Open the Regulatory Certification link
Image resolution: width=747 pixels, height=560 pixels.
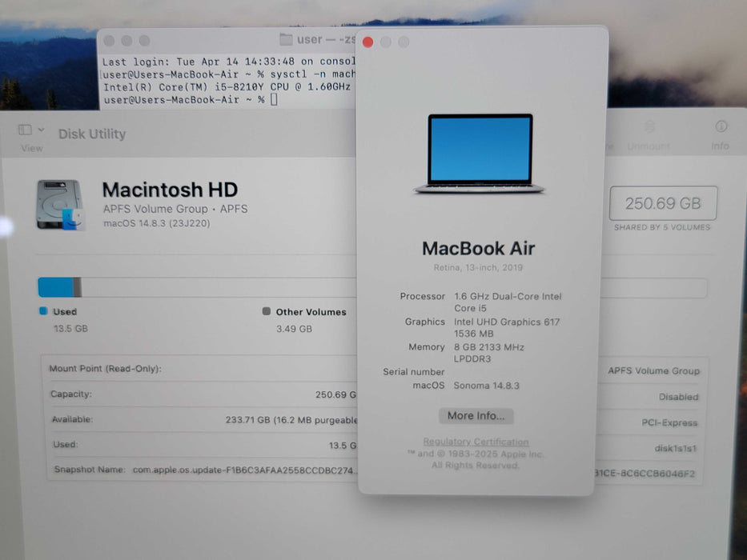pyautogui.click(x=476, y=442)
